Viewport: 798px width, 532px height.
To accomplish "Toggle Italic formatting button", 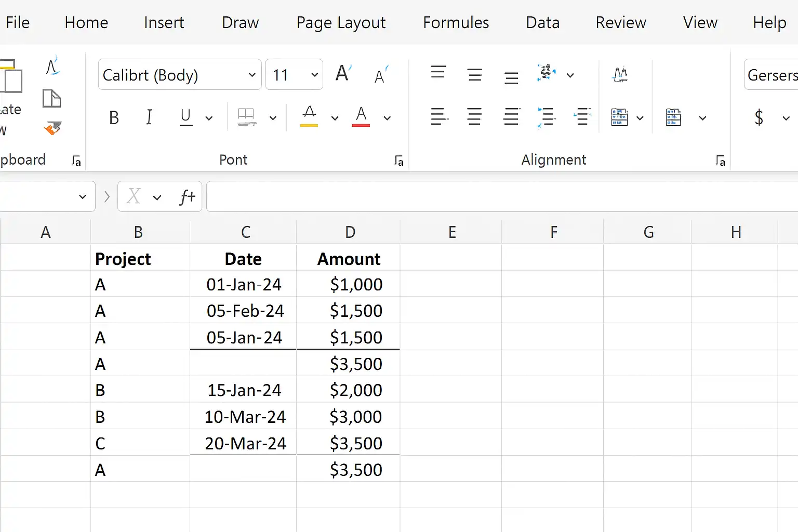I will pyautogui.click(x=149, y=118).
